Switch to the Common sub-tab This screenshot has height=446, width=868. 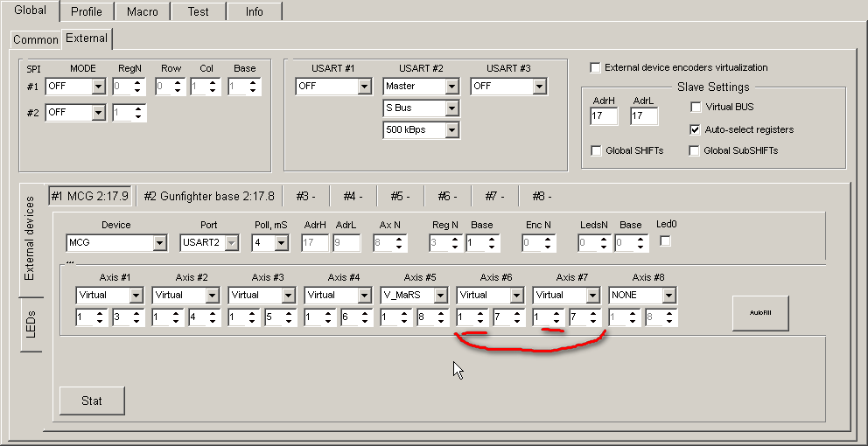tap(35, 39)
